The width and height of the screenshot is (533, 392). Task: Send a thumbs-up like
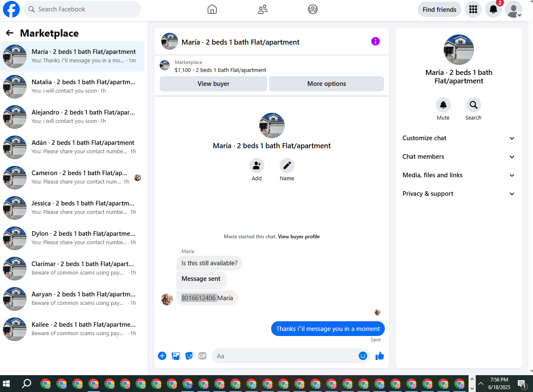(x=380, y=356)
